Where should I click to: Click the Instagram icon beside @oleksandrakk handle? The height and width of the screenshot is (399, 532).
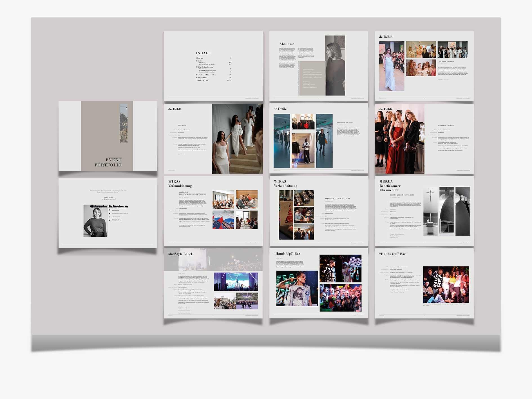click(109, 210)
